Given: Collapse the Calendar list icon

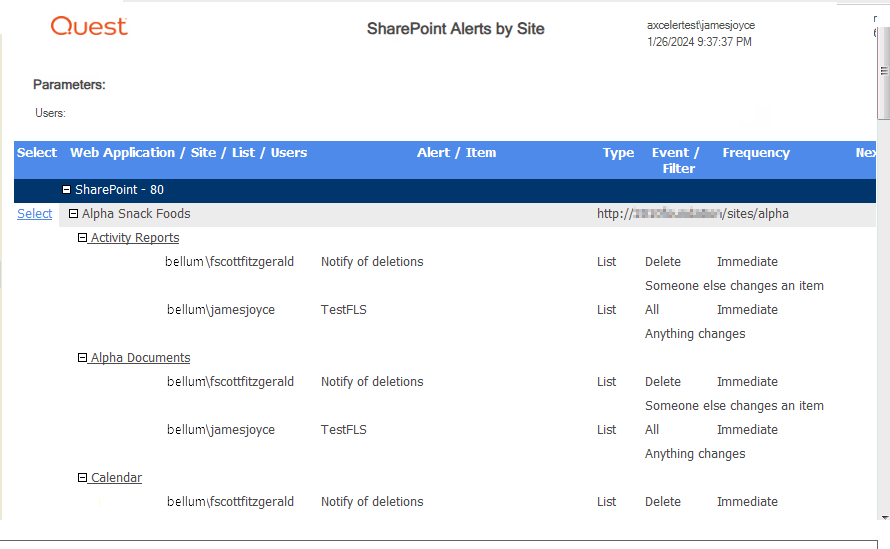Looking at the screenshot, I should 82,478.
